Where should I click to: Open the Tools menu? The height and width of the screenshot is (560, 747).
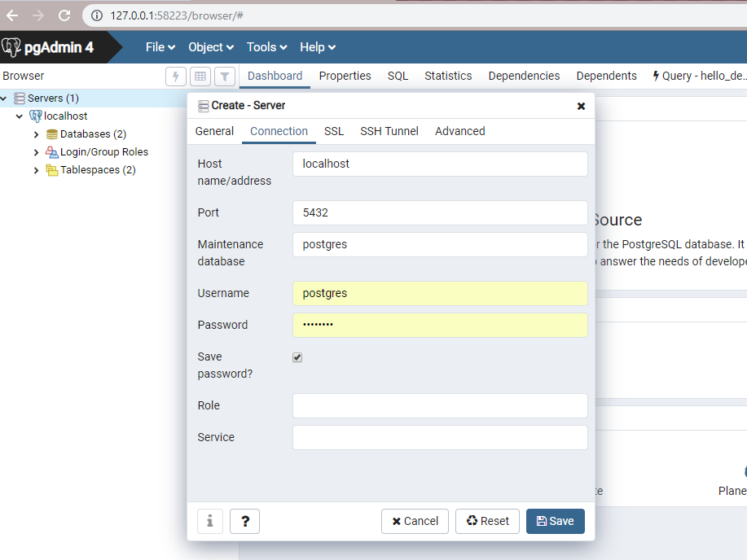click(267, 47)
